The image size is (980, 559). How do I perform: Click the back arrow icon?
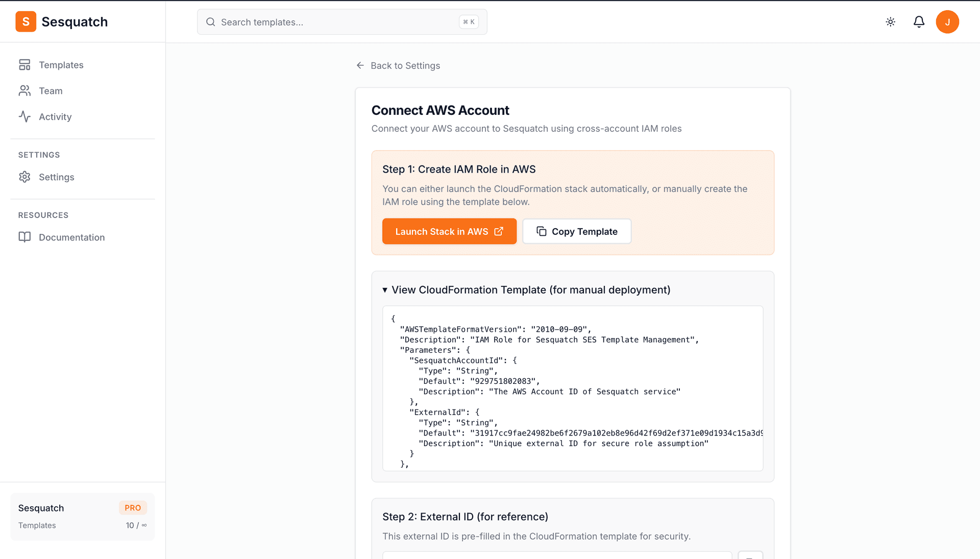coord(360,65)
